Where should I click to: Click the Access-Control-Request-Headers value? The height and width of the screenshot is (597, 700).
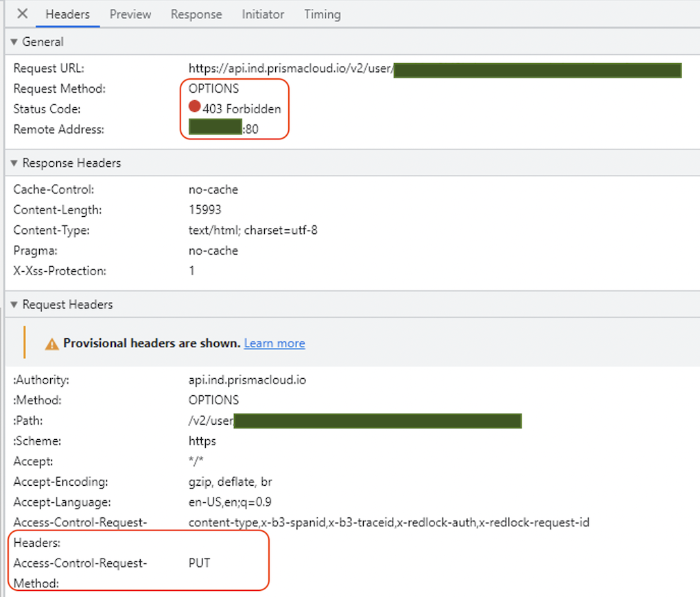[x=388, y=523]
